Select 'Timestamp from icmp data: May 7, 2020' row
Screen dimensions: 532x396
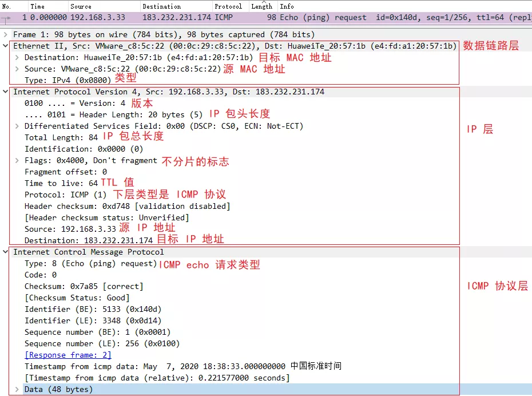(x=183, y=366)
